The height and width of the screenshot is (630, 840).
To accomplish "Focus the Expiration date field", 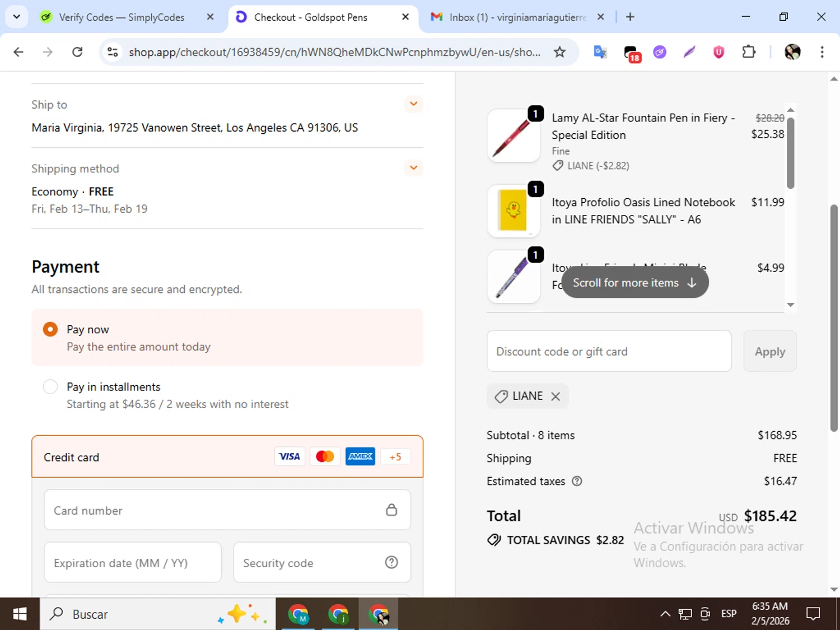I will click(133, 563).
